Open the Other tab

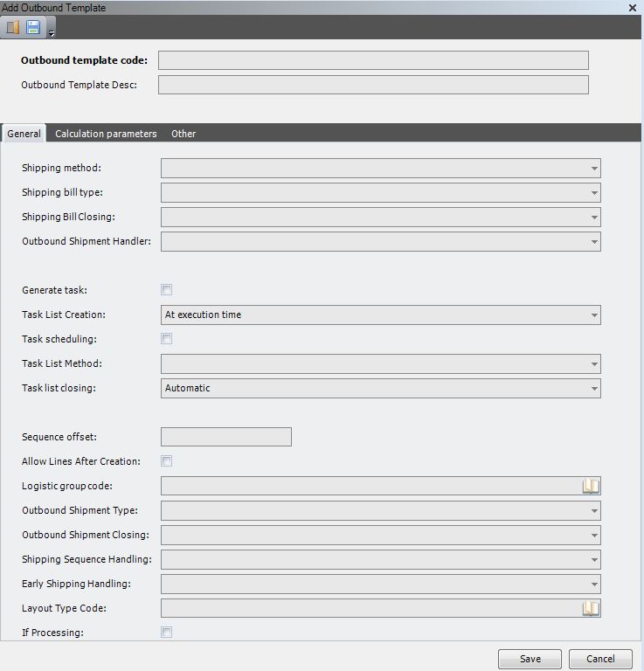(x=184, y=134)
